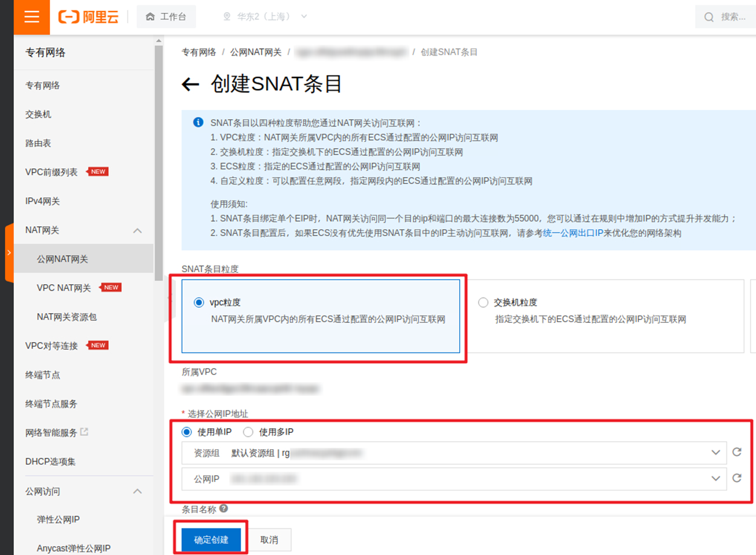The image size is (756, 555).
Task: Click the blue info icon in notice
Action: [198, 122]
